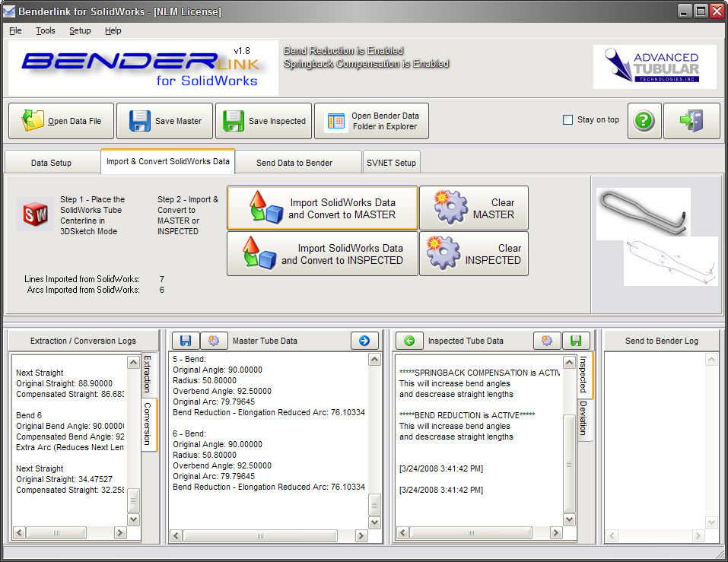728x562 pixels.
Task: Click the green help question mark icon
Action: pyautogui.click(x=644, y=121)
